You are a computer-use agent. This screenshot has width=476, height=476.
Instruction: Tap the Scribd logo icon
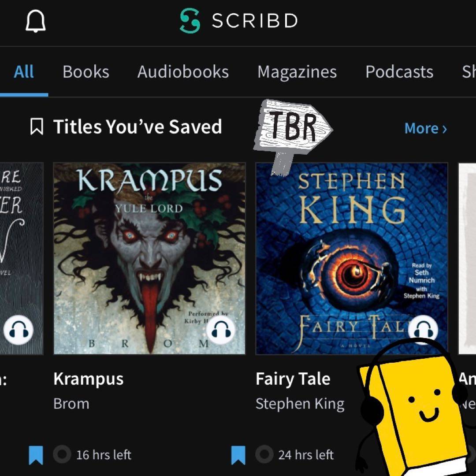click(190, 21)
